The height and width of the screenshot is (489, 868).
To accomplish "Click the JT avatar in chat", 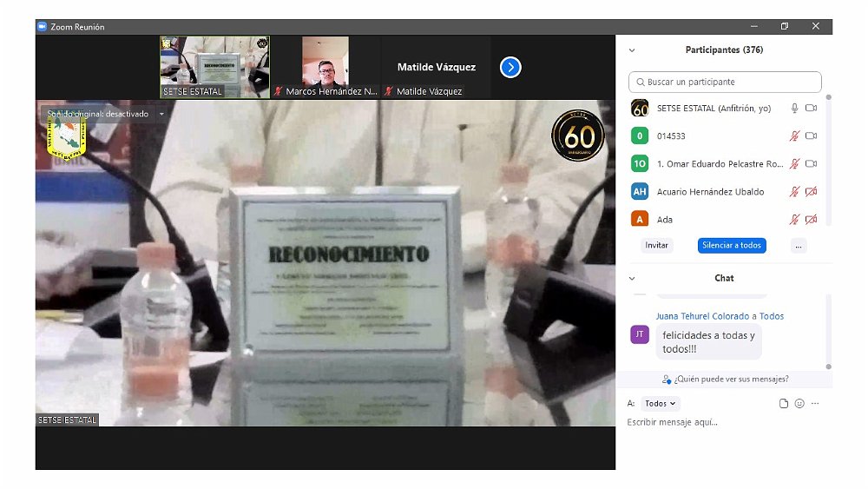I will 640,334.
